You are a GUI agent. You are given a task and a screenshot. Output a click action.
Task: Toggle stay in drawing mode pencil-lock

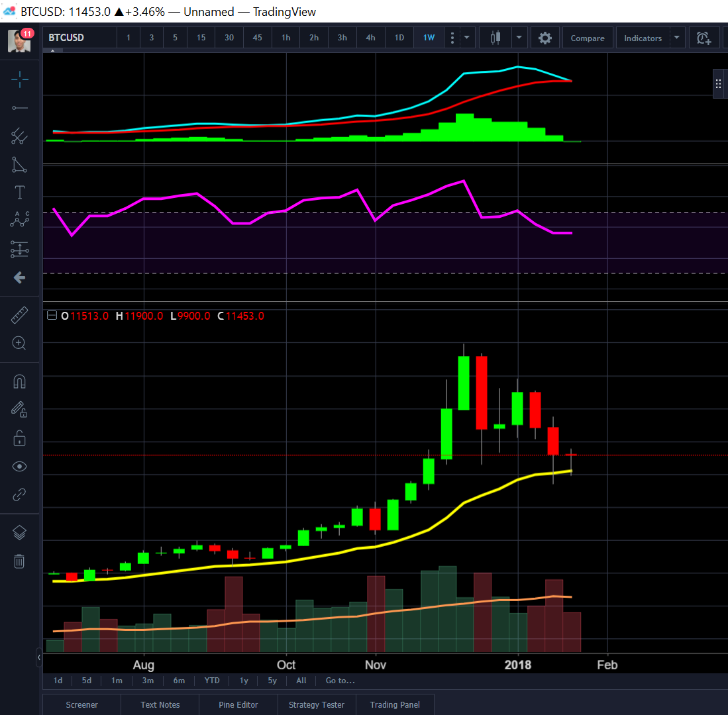(19, 410)
